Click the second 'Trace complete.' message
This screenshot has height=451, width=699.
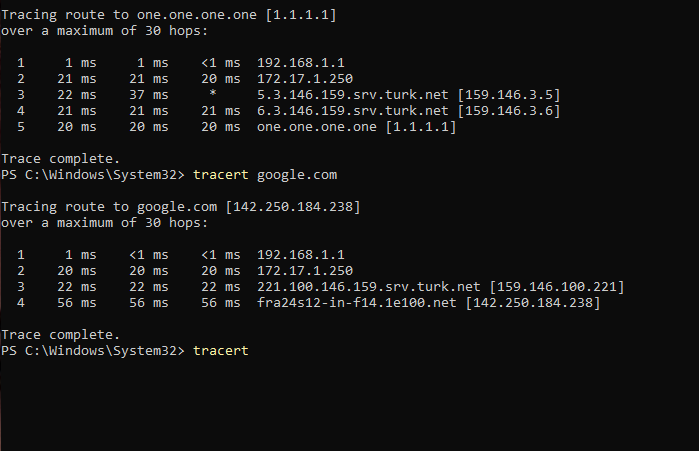[61, 335]
